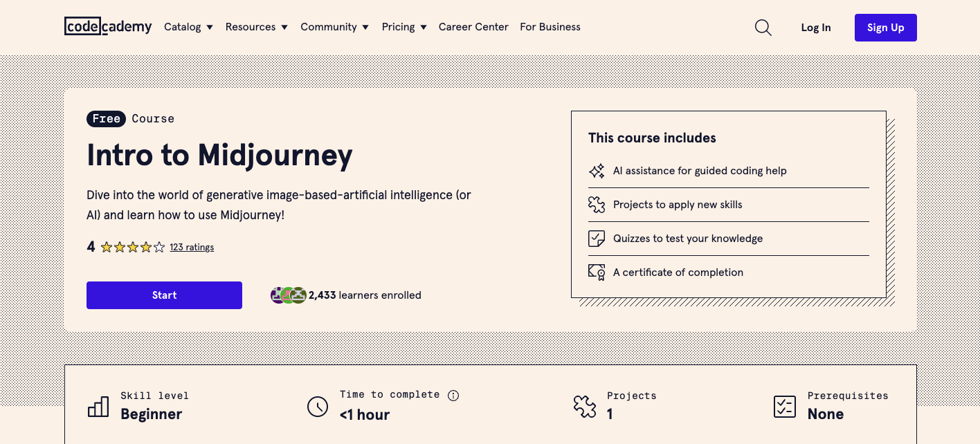This screenshot has width=980, height=444.
Task: Select the AI assistance sparkle icon
Action: 597,171
